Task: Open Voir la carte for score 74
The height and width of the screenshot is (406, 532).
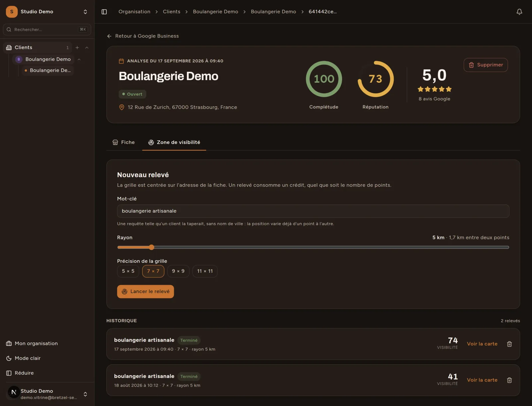Action: (482, 344)
